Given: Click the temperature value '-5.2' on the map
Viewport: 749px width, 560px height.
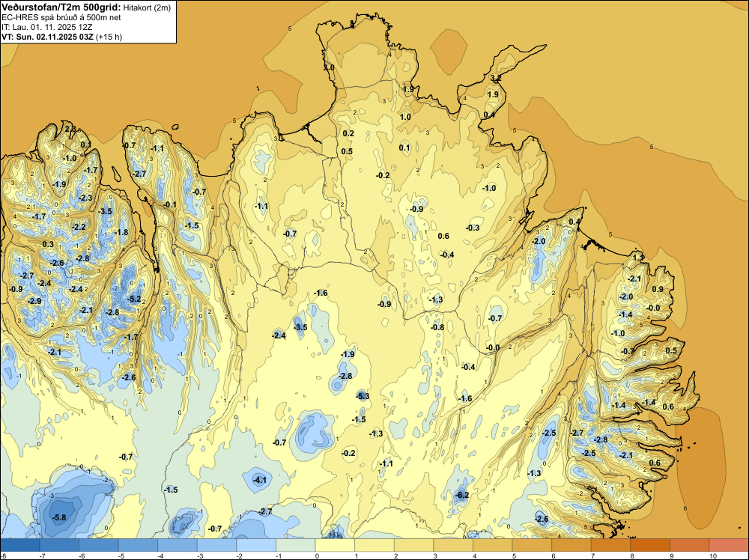Looking at the screenshot, I should (x=135, y=299).
